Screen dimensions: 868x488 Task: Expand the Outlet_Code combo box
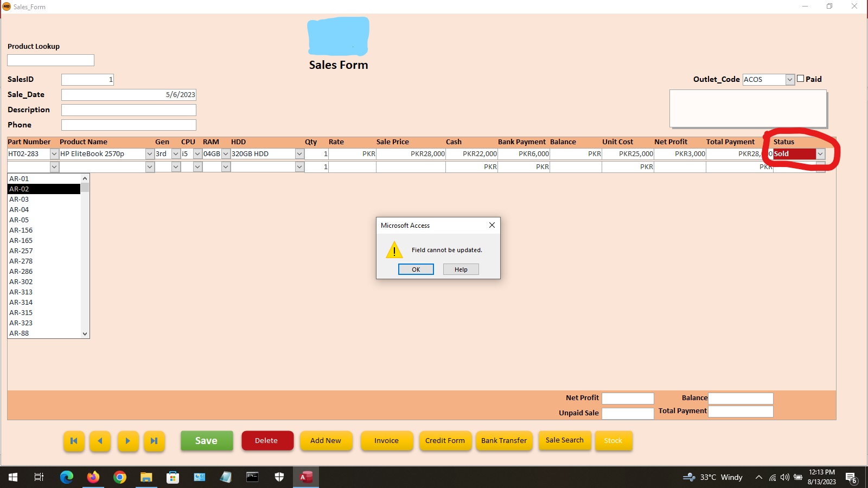pyautogui.click(x=790, y=79)
